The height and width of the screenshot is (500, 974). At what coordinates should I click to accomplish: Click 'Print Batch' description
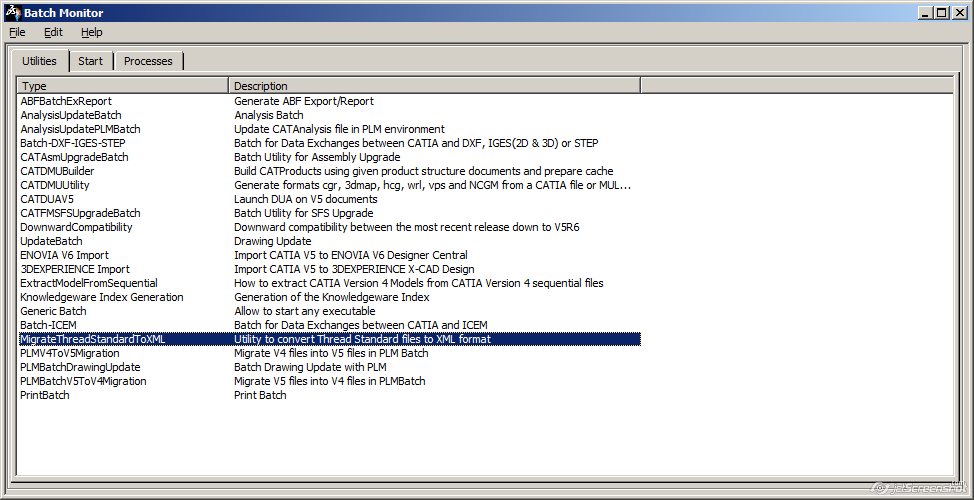[x=260, y=395]
